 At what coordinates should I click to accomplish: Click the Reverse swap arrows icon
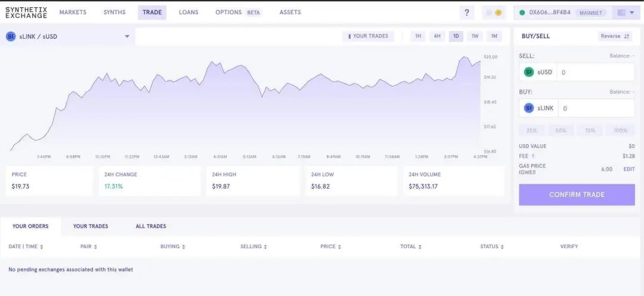[x=626, y=36]
